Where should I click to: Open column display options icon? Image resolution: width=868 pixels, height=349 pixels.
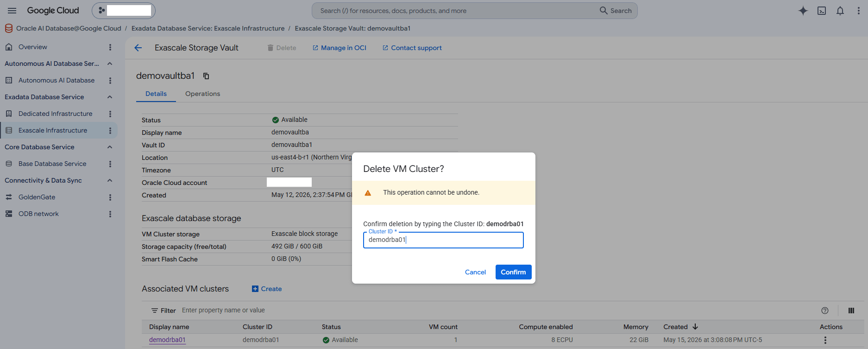[x=851, y=311]
